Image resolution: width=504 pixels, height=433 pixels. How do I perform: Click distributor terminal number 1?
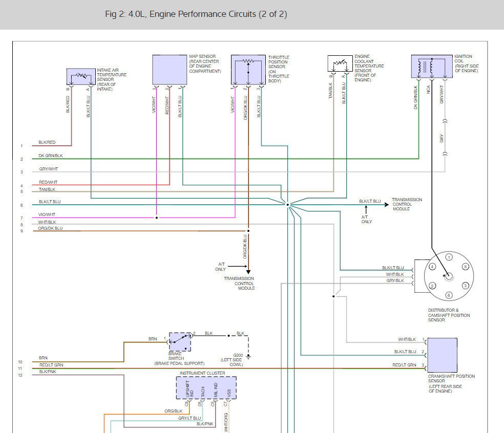coord(449,257)
